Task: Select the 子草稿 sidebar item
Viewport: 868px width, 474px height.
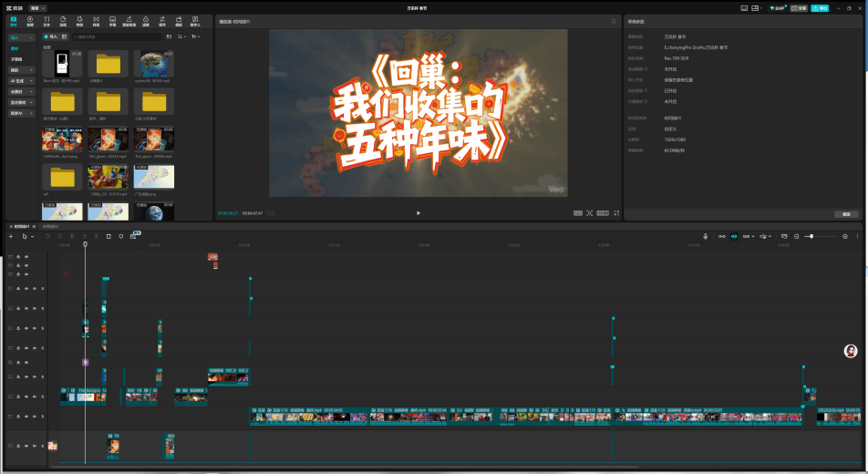Action: [16, 59]
